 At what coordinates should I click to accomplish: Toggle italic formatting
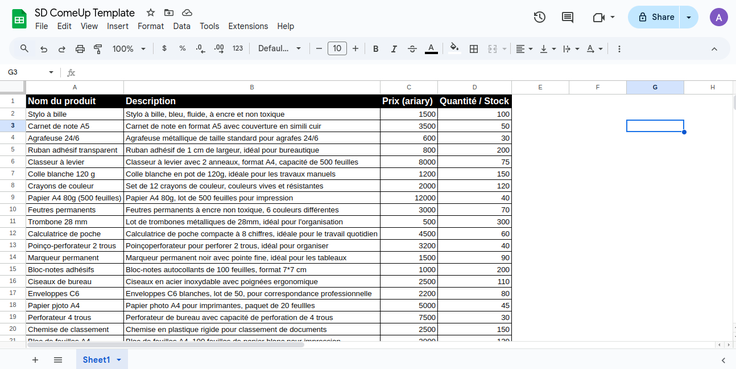394,49
